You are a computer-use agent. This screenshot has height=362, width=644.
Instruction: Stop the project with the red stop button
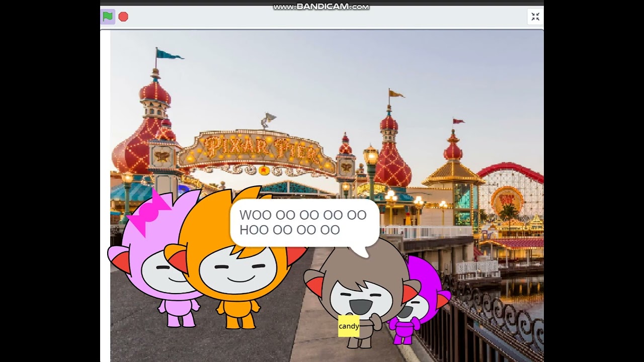point(123,17)
